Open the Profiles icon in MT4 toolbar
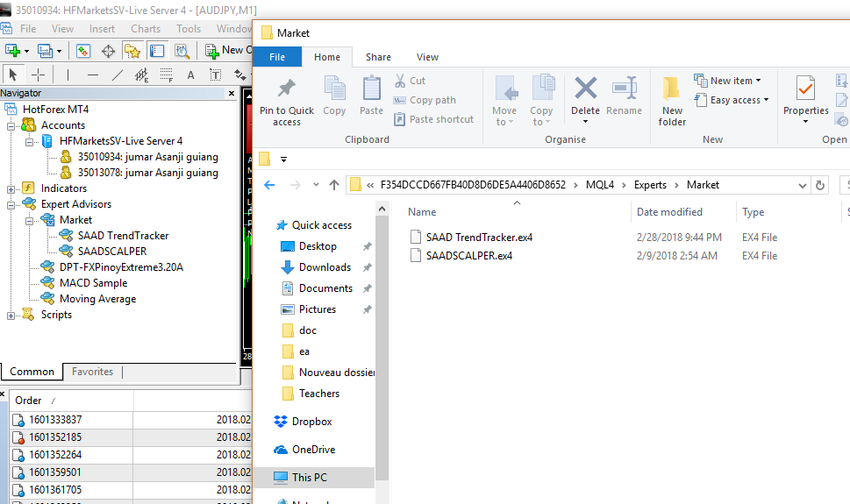Image resolution: width=850 pixels, height=504 pixels. (45, 51)
